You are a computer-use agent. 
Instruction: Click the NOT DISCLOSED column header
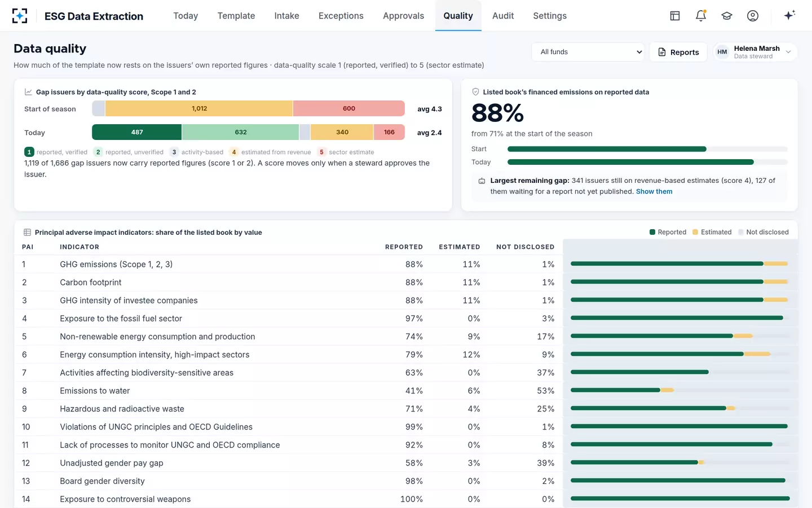(525, 247)
